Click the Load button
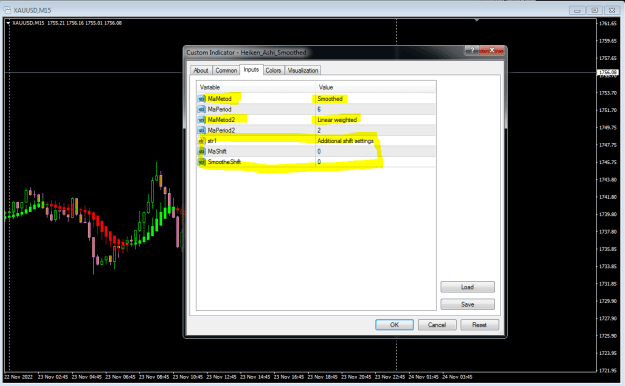 point(467,287)
